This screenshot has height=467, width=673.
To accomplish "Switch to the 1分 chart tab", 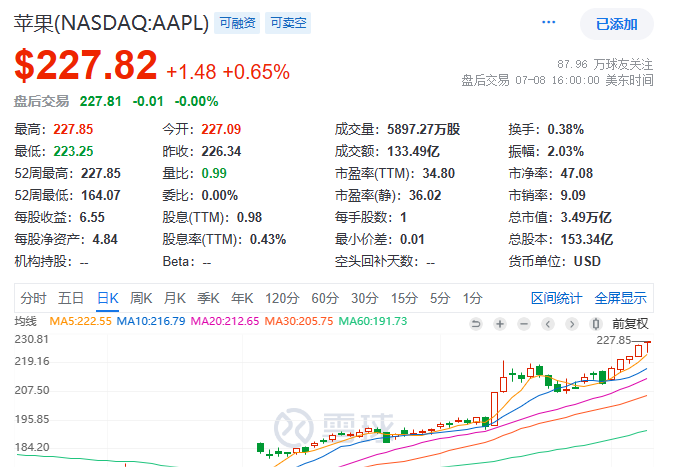I will click(x=473, y=298).
